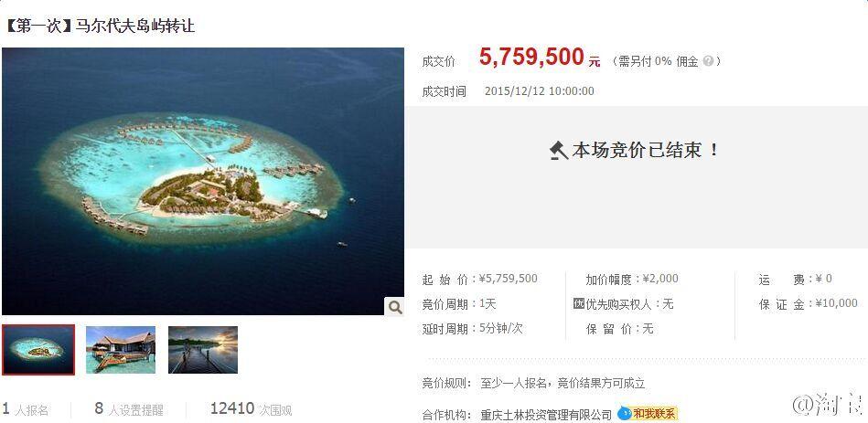Click the 12410 次围观 view count
Viewport: 868px width, 423px height.
click(x=251, y=409)
